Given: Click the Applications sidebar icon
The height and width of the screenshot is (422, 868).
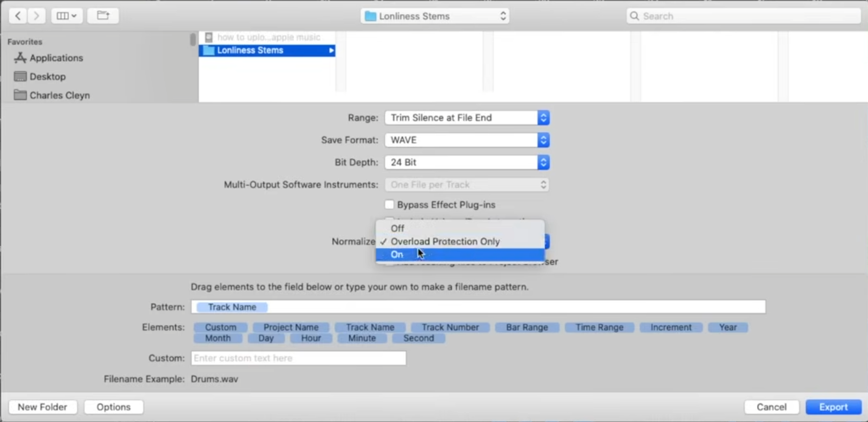Looking at the screenshot, I should [20, 58].
